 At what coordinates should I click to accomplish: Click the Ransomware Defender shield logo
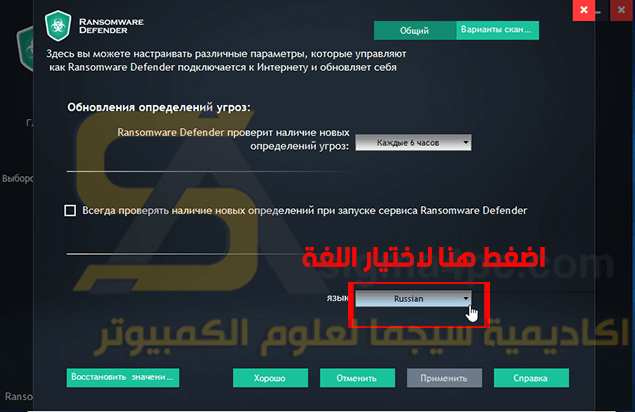pos(58,26)
